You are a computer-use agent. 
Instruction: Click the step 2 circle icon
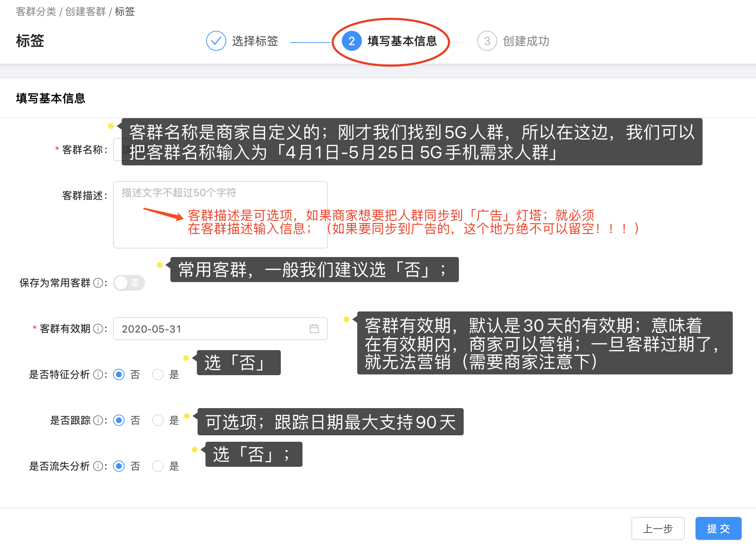(x=352, y=41)
